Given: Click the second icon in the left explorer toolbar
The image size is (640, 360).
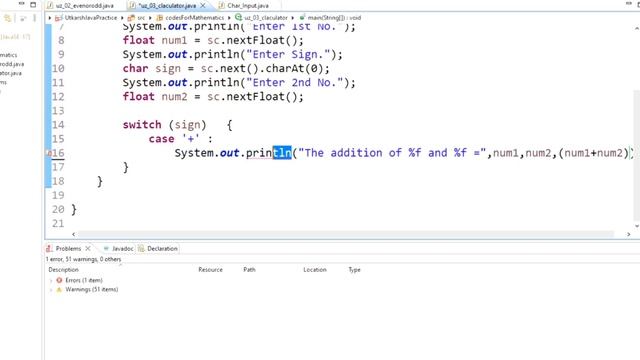Looking at the screenshot, I should click(x=23, y=18).
